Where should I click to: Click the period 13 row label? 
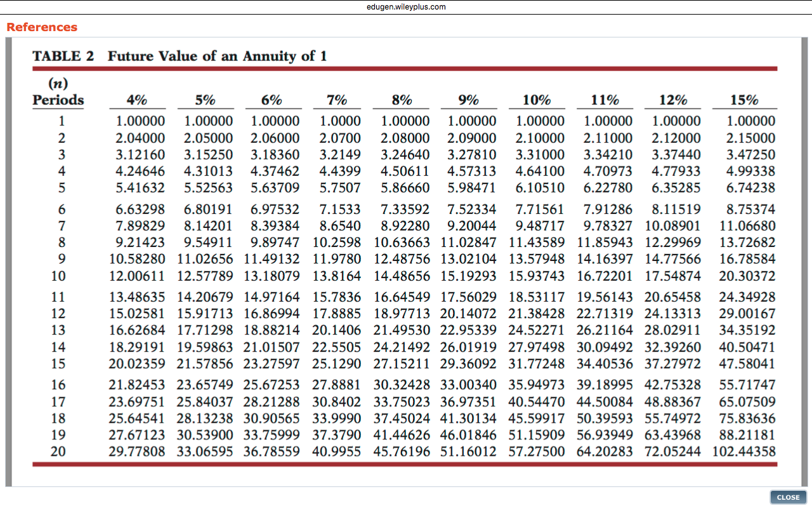pyautogui.click(x=58, y=331)
